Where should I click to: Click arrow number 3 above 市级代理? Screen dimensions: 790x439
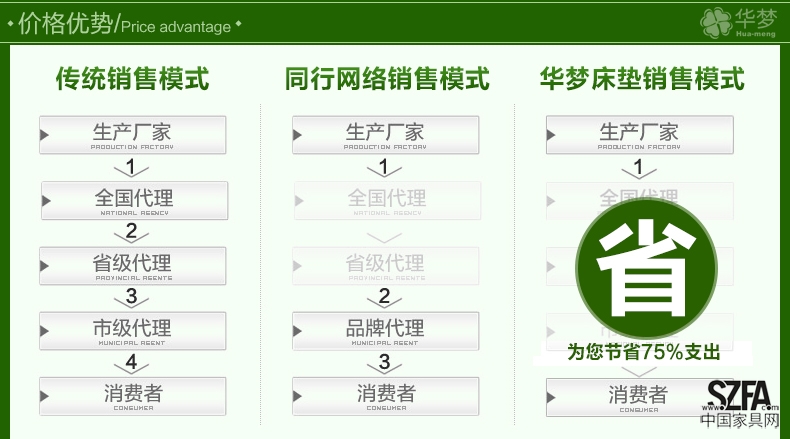click(131, 297)
